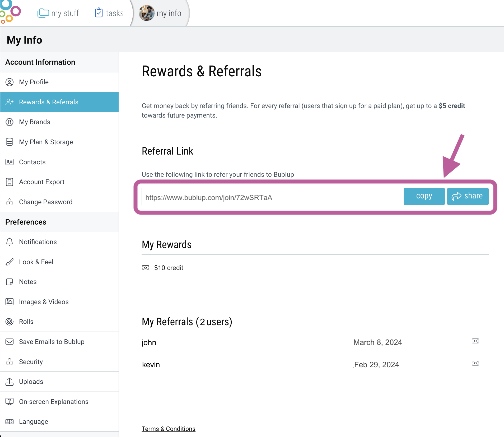Click the On-screen Explanations monitor icon
Viewport: 504px width, 437px height.
coord(10,402)
